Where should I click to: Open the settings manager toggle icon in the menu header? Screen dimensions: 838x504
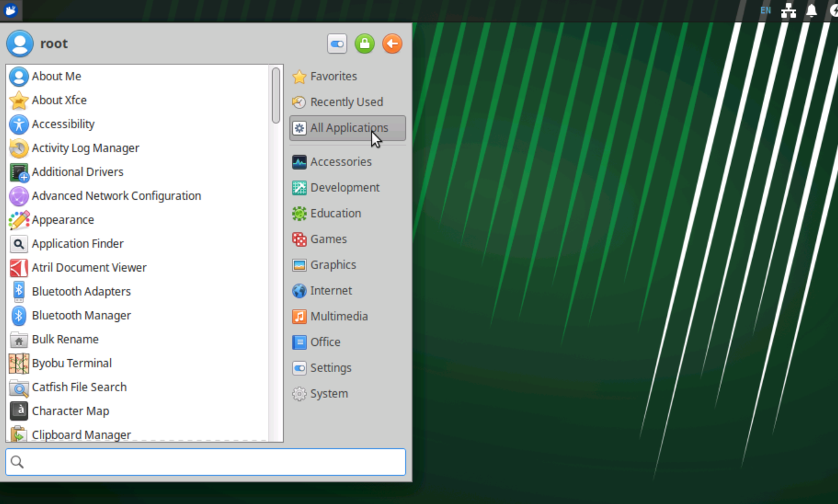click(x=337, y=44)
